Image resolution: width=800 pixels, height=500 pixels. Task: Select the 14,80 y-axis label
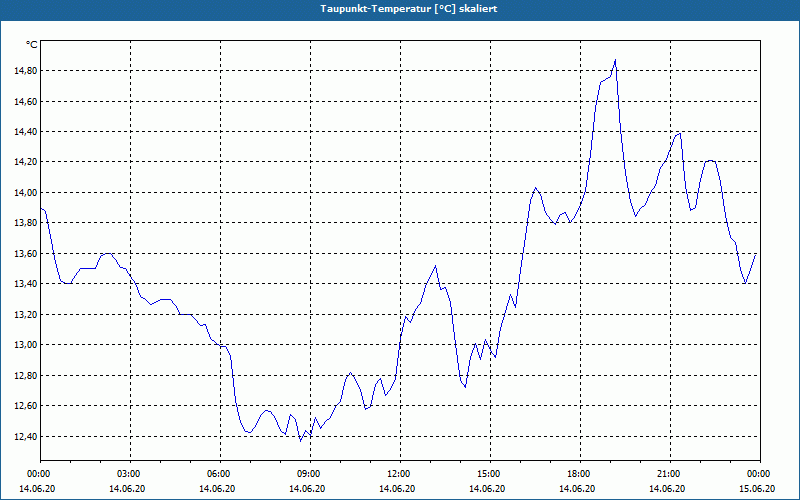point(26,71)
